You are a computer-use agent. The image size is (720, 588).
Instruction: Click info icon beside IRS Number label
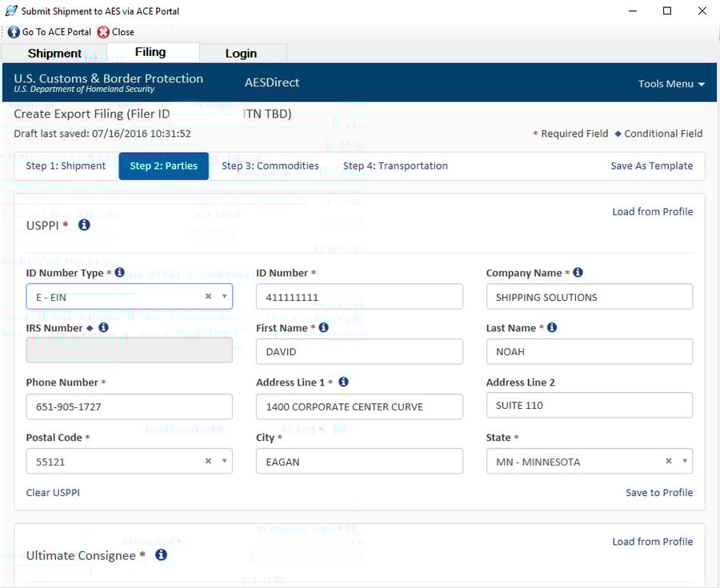[x=103, y=327]
